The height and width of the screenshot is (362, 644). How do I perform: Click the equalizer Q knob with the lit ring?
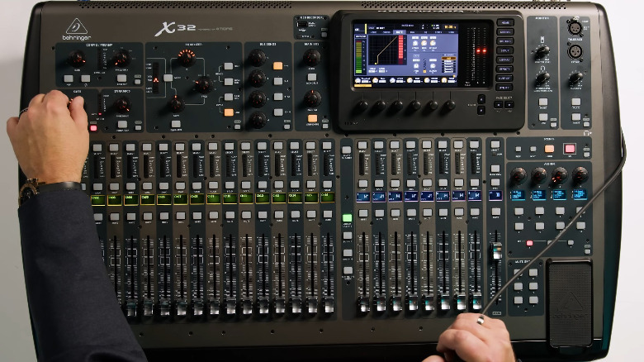(187, 58)
